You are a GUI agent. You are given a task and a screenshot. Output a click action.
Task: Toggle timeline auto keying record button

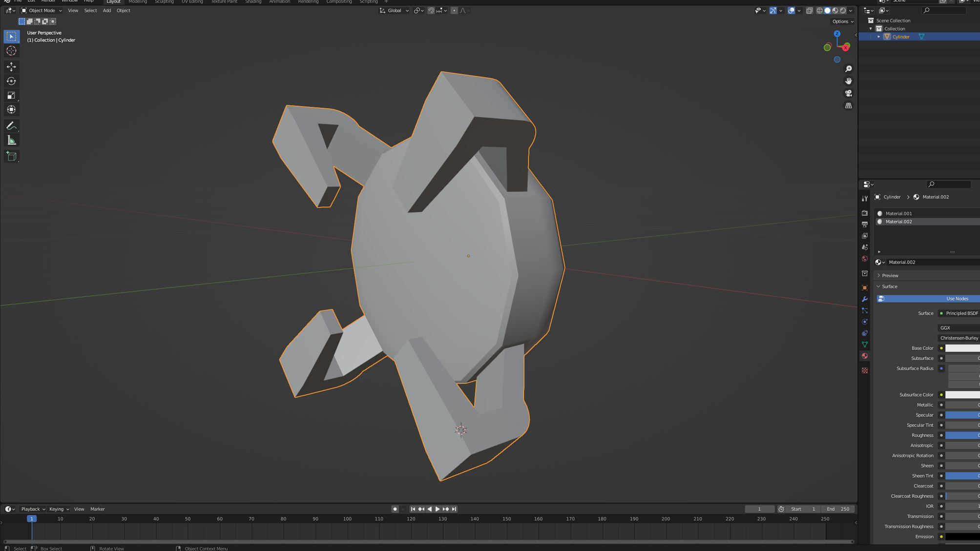[395, 509]
